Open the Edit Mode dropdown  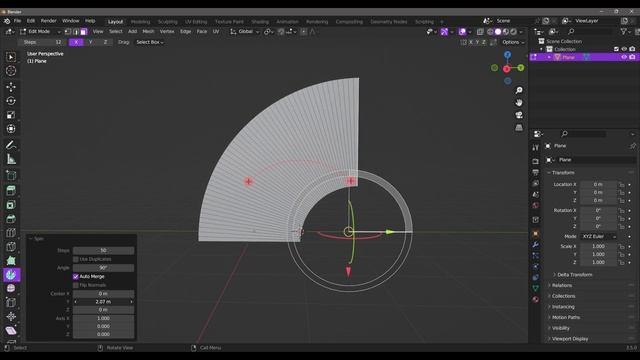pos(40,31)
